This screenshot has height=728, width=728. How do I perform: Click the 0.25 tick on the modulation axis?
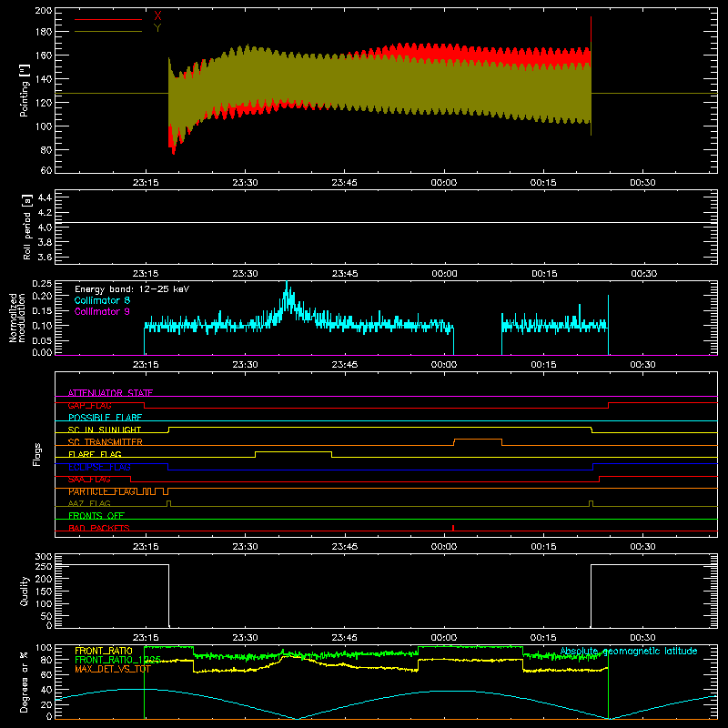tap(42, 284)
